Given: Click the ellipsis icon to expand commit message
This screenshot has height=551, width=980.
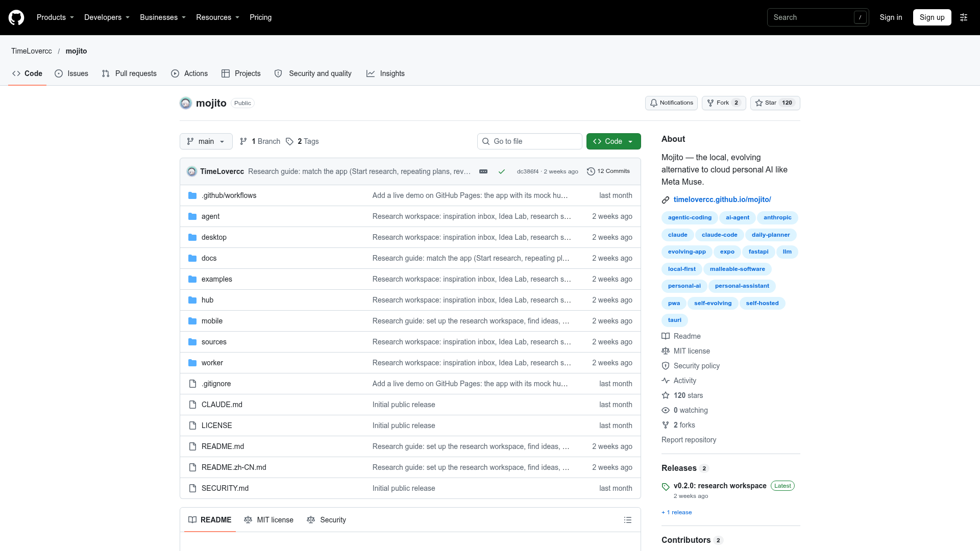Looking at the screenshot, I should pos(483,171).
